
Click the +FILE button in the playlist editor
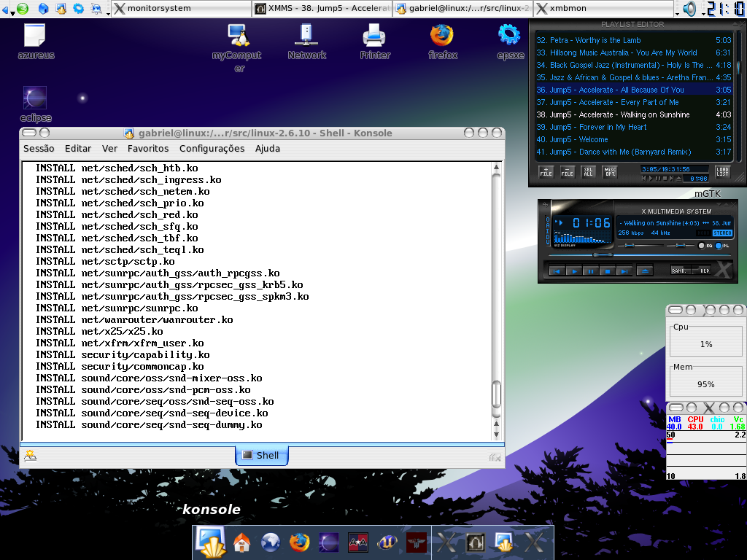pos(546,172)
